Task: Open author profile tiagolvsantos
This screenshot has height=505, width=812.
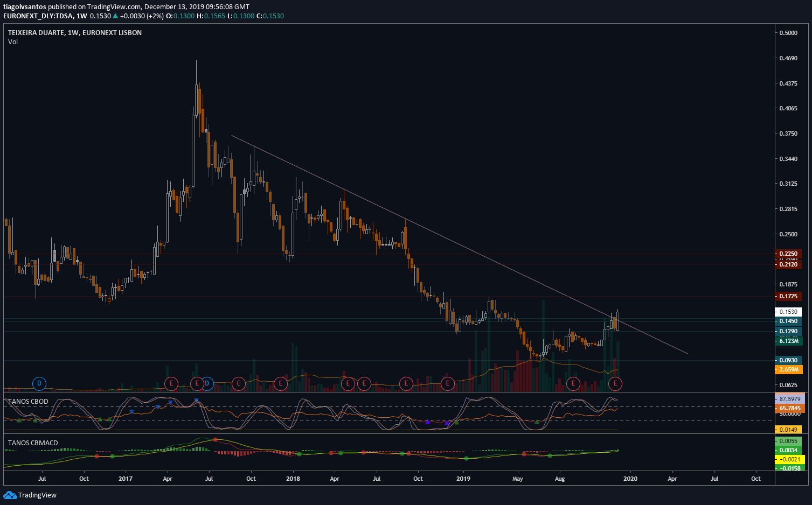Action: click(25, 7)
